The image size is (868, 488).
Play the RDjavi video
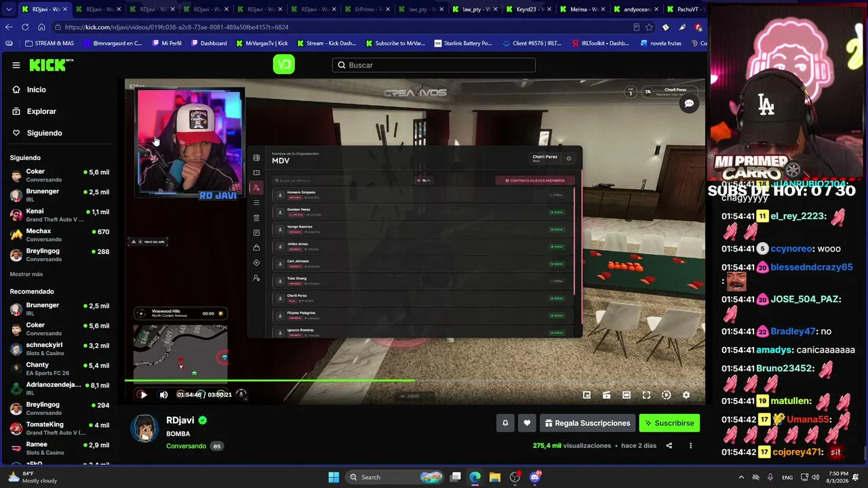pyautogui.click(x=143, y=394)
